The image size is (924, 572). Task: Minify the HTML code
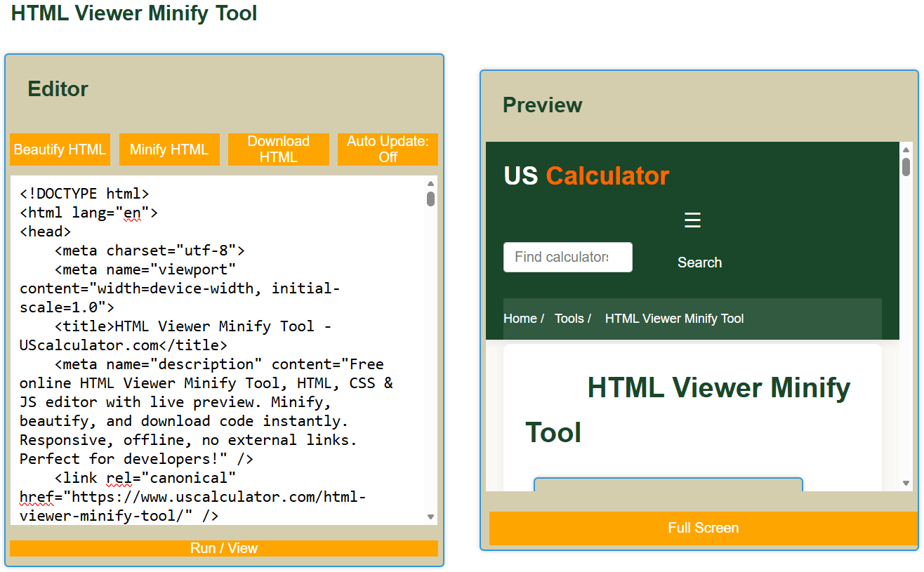coord(169,149)
